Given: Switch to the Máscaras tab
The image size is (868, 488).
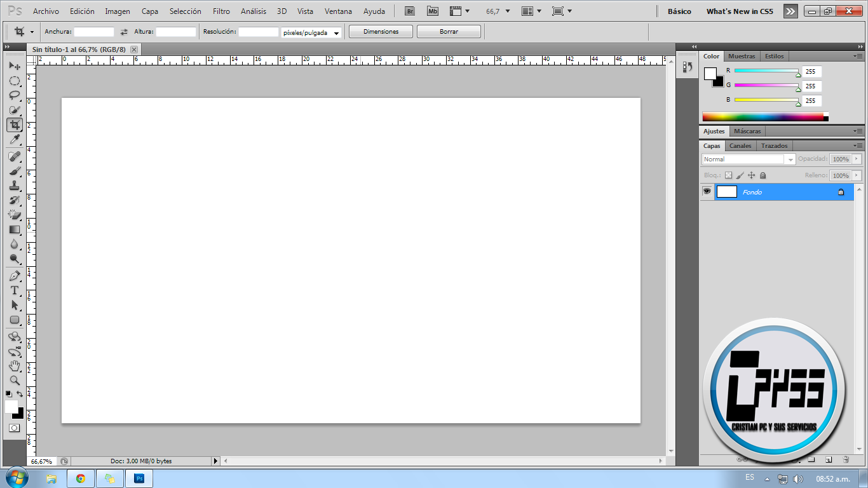Looking at the screenshot, I should pos(747,132).
